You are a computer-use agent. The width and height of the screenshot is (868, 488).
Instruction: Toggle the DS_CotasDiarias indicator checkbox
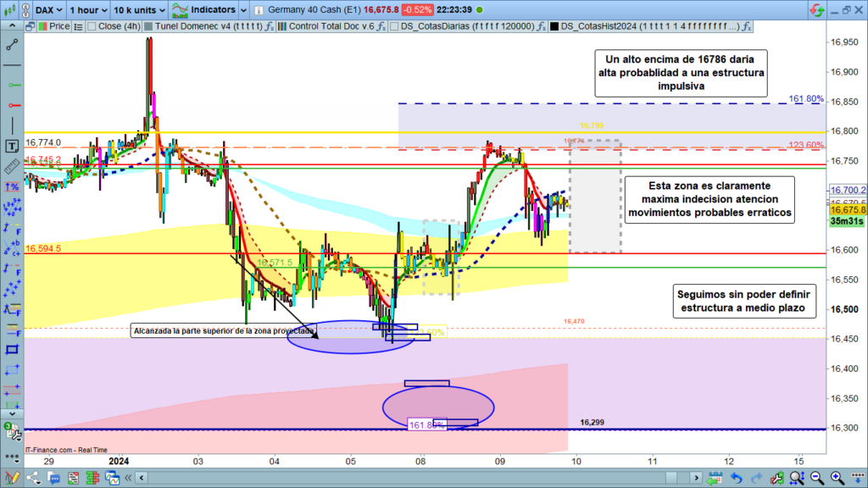click(x=393, y=26)
